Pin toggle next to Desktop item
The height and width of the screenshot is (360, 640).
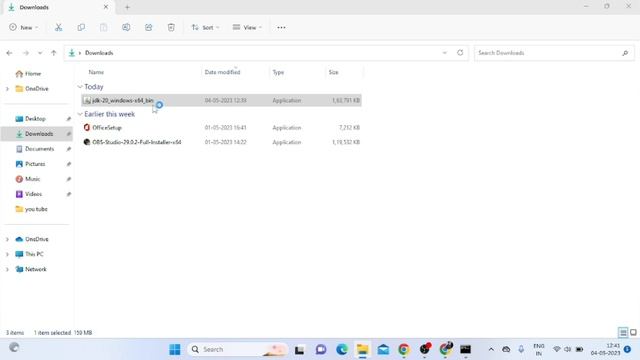69,119
